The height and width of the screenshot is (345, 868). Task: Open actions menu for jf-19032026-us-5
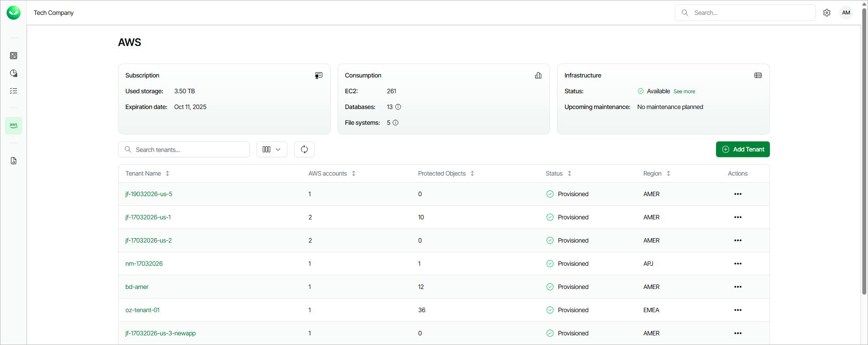coord(738,194)
